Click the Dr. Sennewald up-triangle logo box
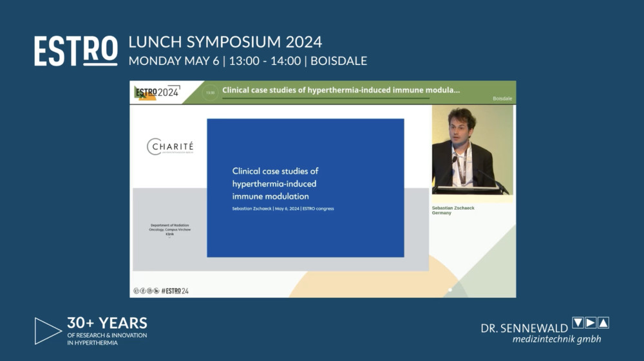This screenshot has width=644, height=361. (x=603, y=322)
